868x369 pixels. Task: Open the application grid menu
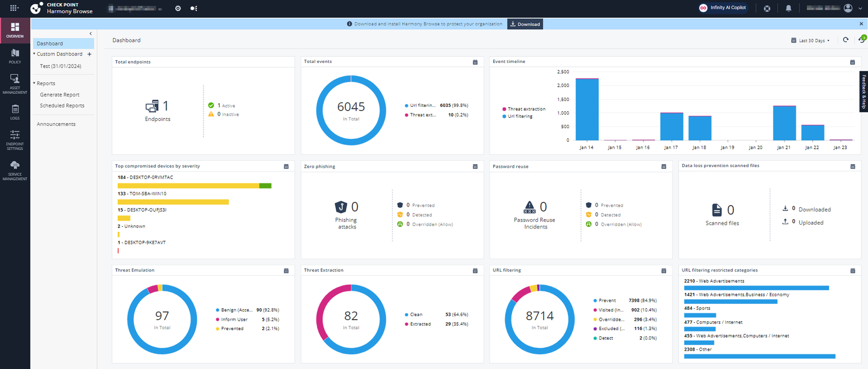[x=14, y=8]
